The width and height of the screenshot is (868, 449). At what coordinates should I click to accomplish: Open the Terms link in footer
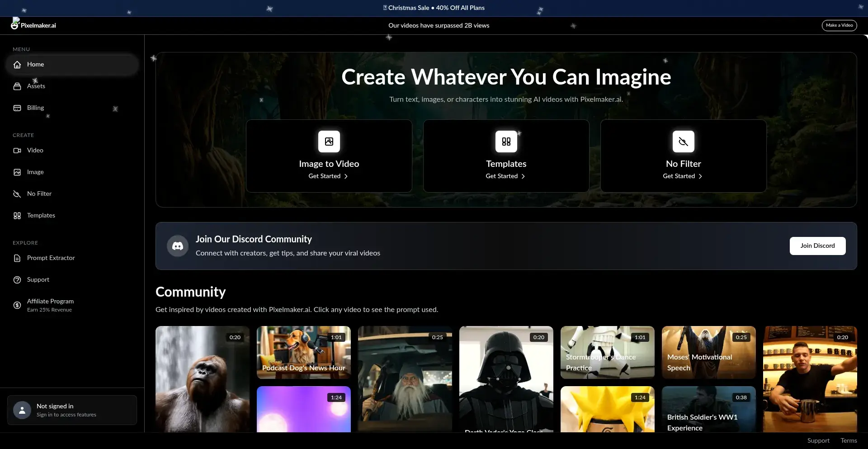(x=849, y=440)
